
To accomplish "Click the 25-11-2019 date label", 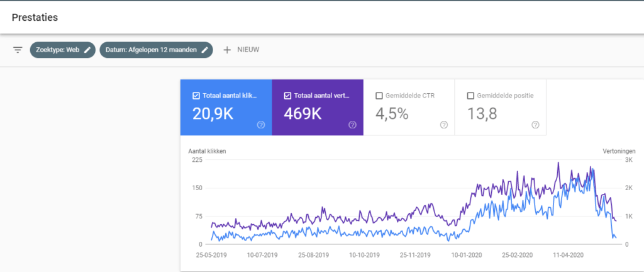I will (x=416, y=255).
